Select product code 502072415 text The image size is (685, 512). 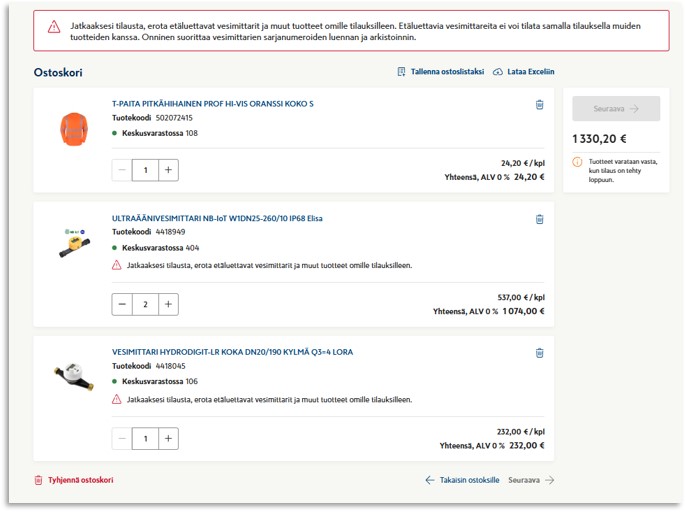coord(174,118)
